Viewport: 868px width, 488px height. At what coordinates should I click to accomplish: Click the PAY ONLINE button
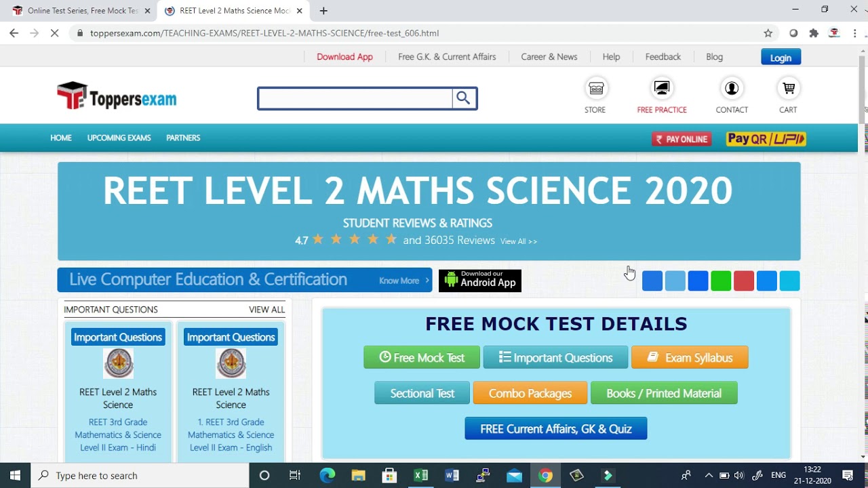(682, 139)
